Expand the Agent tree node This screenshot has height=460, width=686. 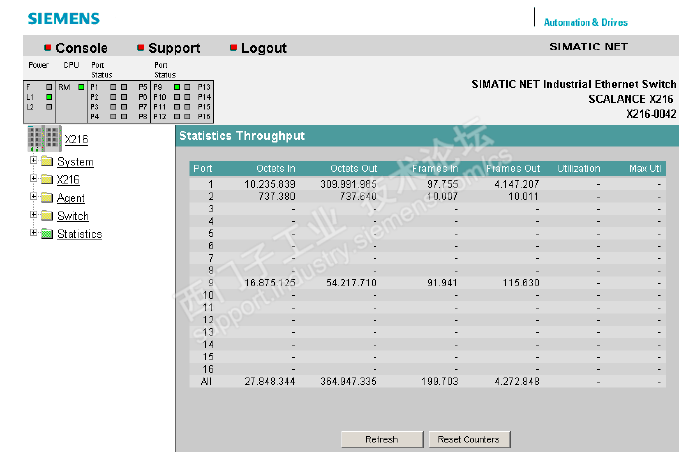point(33,197)
